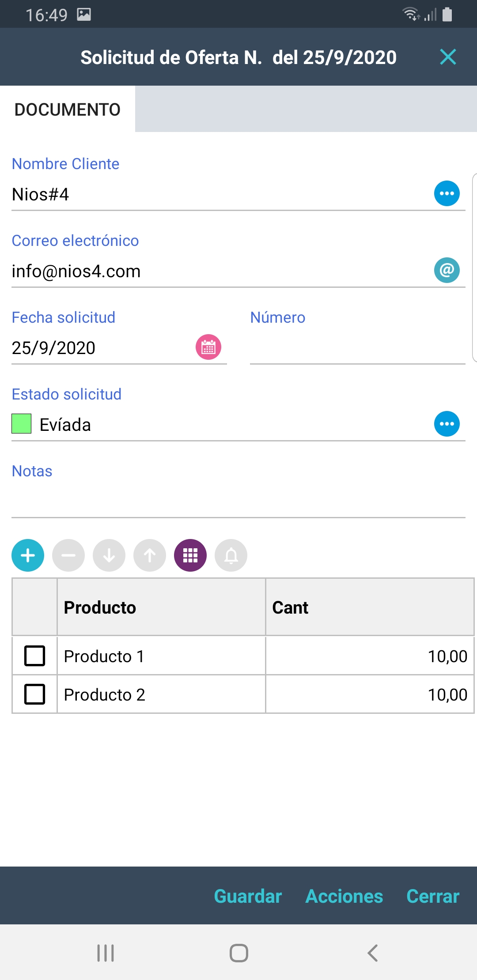Tap the Notas text field
Viewport: 477px width, 980px height.
238,501
